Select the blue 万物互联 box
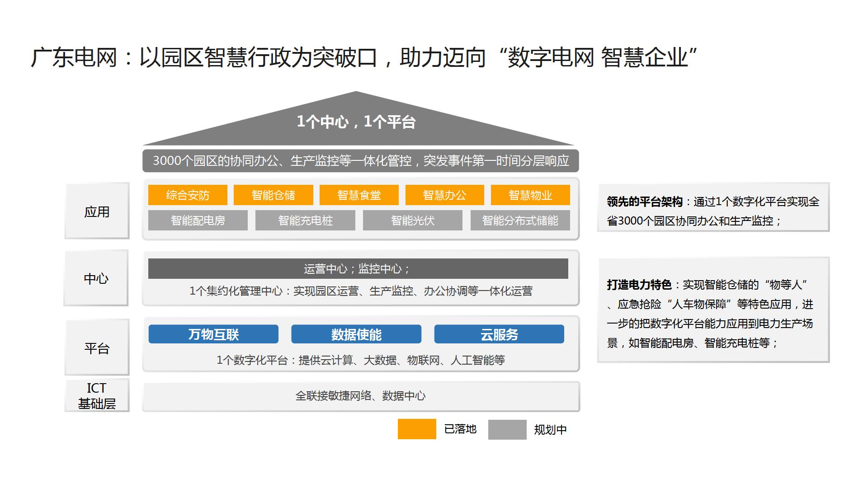The height and width of the screenshot is (488, 868). tap(213, 334)
